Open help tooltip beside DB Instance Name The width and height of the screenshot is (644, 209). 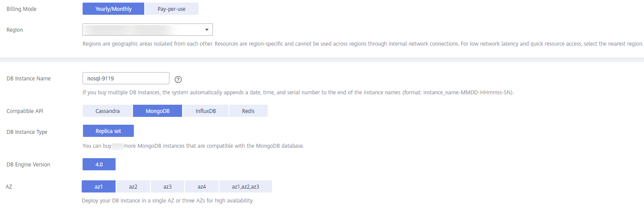(x=178, y=80)
